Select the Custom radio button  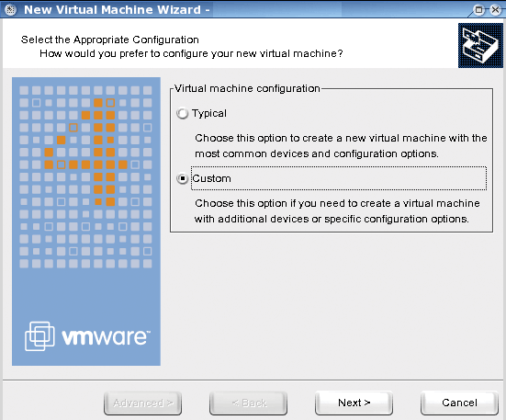click(x=183, y=178)
